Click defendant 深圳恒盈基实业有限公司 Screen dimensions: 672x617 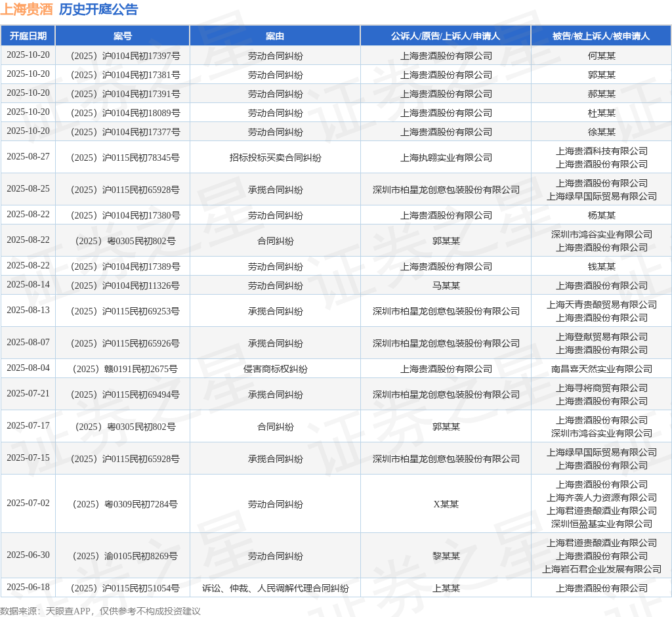click(x=601, y=524)
